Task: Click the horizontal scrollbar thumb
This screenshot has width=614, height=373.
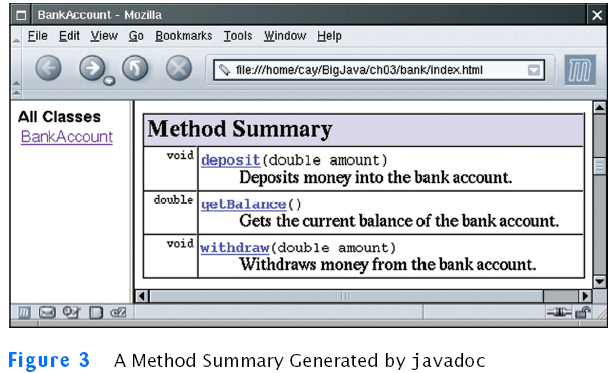Action: pos(347,296)
